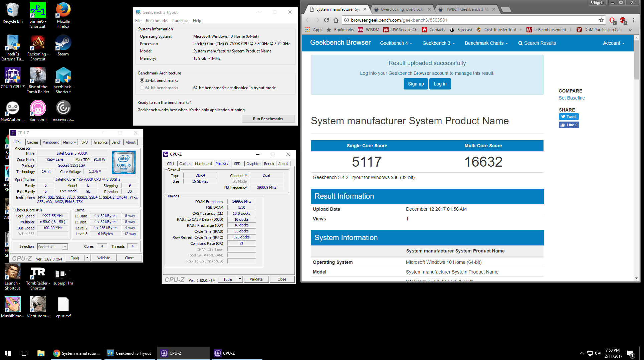Click the Intel Core i5 logo in CPU-Z
The width and height of the screenshot is (644, 360).
coord(124,162)
